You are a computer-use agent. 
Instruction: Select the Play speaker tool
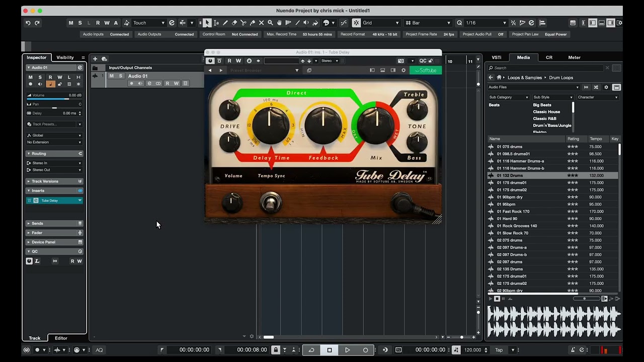click(306, 23)
